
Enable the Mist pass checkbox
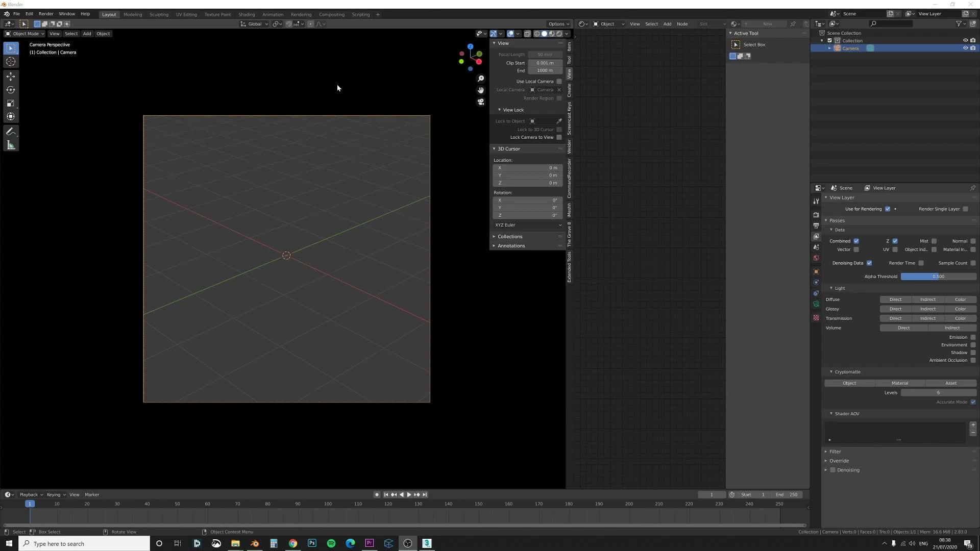click(x=934, y=241)
